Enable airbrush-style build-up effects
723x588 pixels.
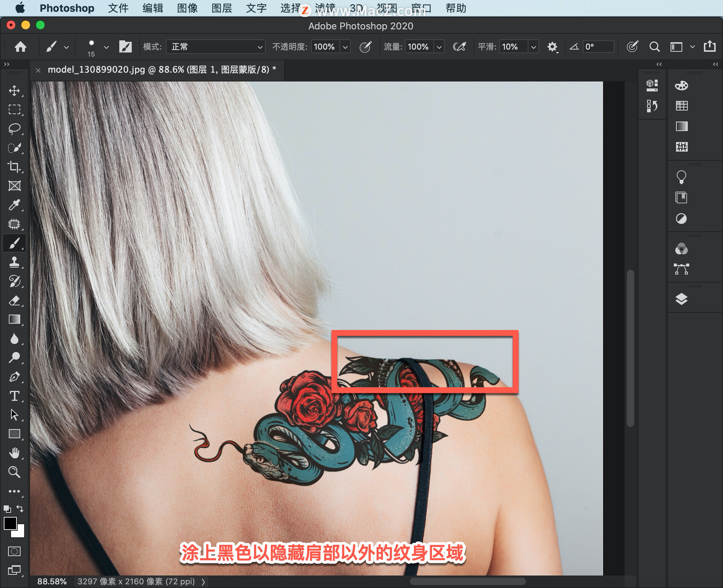(459, 47)
